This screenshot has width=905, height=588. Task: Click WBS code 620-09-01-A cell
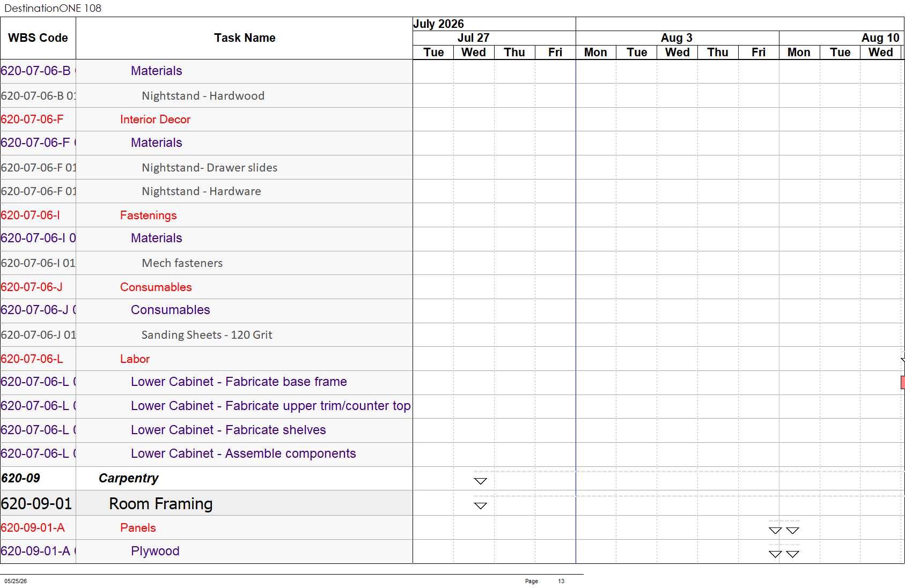38,528
